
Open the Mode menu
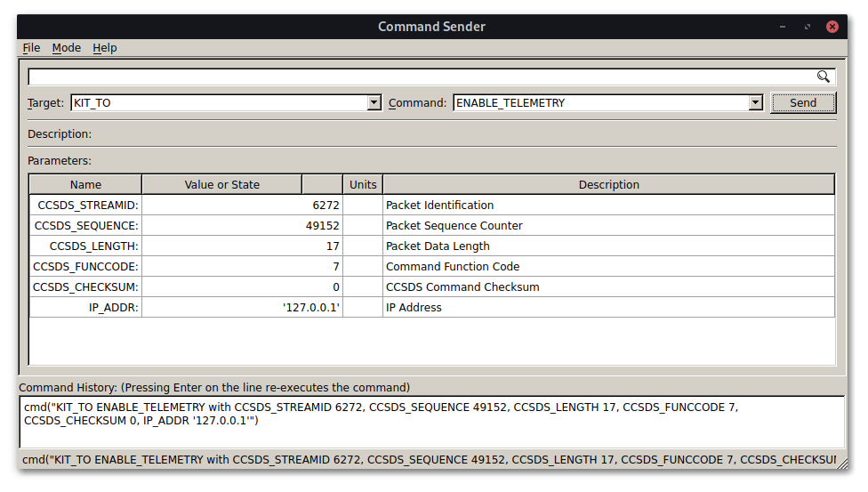click(x=66, y=48)
